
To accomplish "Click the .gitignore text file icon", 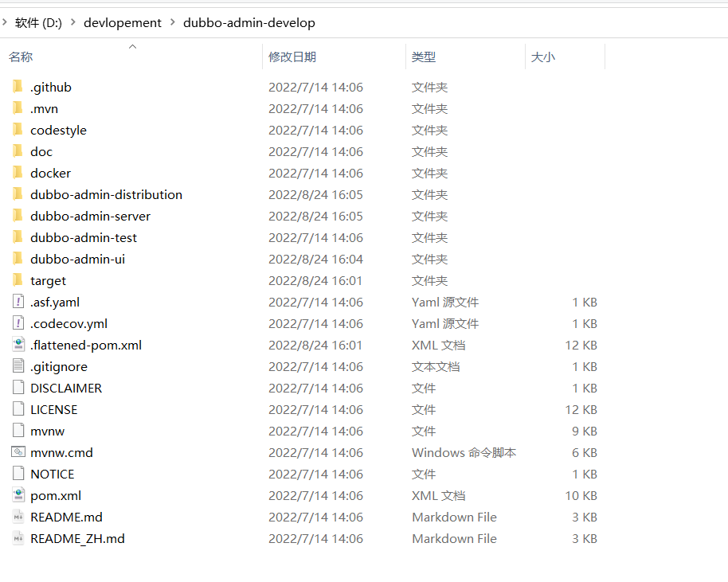I will (18, 365).
